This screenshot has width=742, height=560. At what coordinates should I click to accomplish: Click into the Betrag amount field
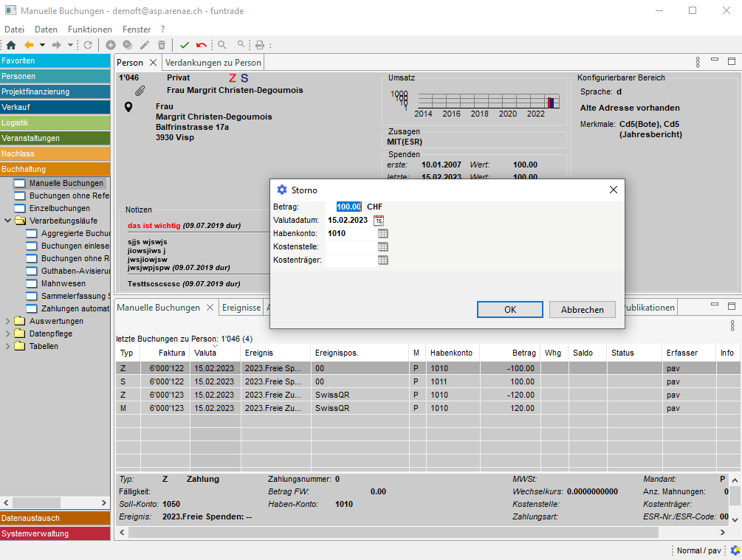pos(348,207)
